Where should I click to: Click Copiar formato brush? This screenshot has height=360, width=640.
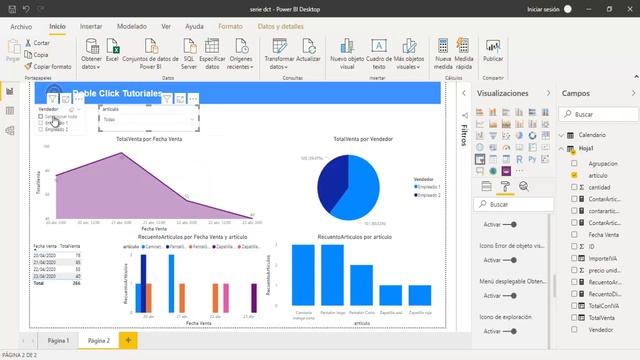pyautogui.click(x=48, y=67)
